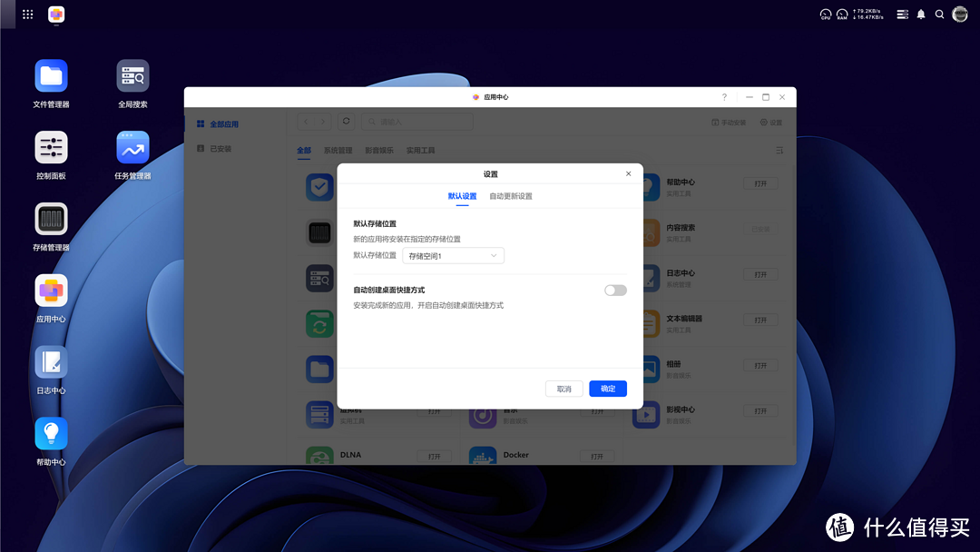Click the shield app icon in app list

coord(319,187)
